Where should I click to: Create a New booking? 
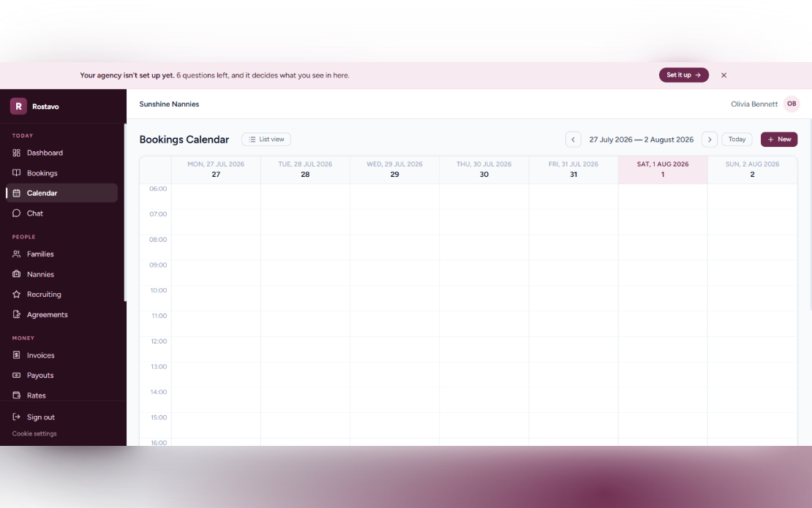point(779,139)
